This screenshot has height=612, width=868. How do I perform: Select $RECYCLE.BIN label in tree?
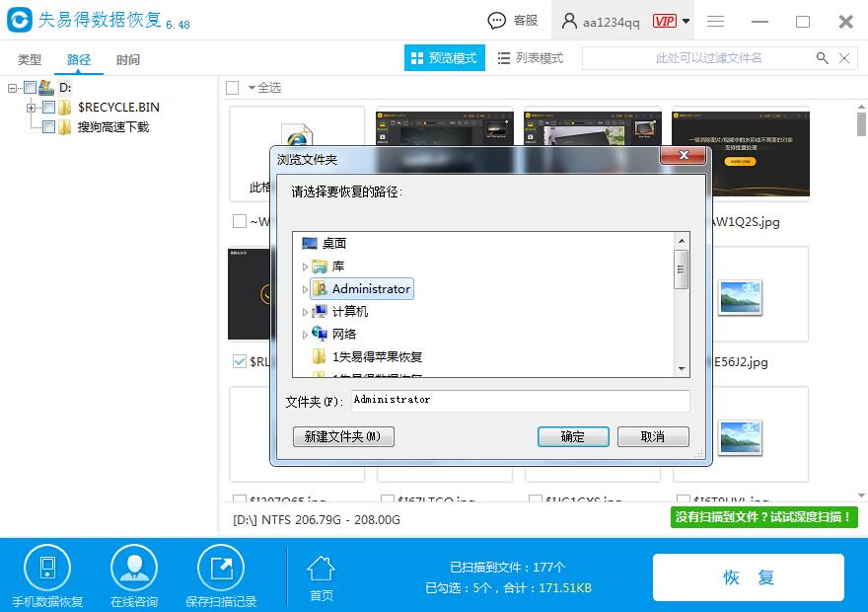[x=118, y=107]
